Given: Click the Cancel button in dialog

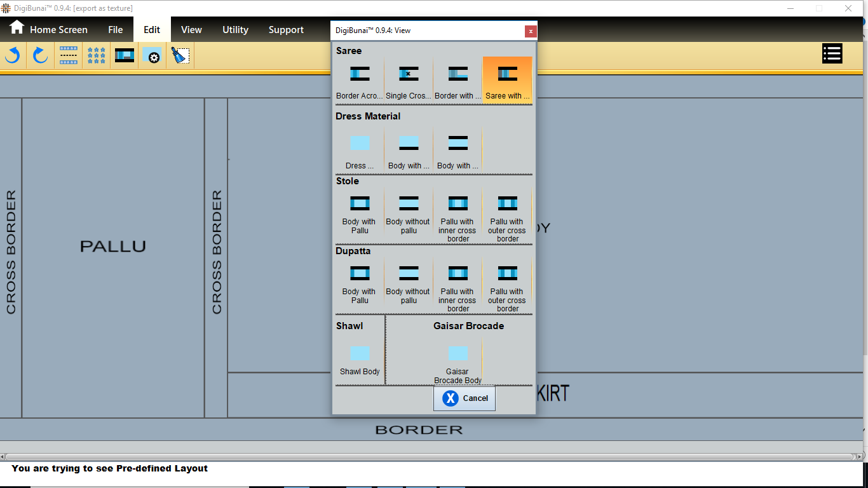Looking at the screenshot, I should 465,398.
